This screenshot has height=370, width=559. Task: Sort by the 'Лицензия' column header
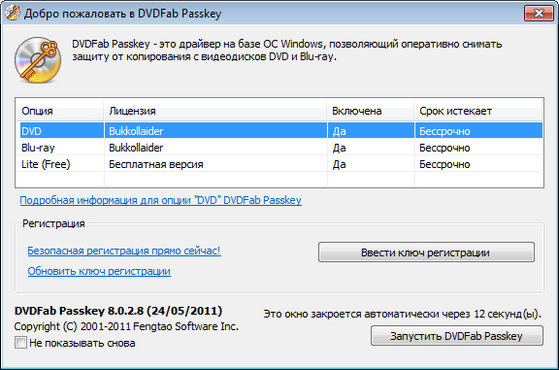pos(215,111)
